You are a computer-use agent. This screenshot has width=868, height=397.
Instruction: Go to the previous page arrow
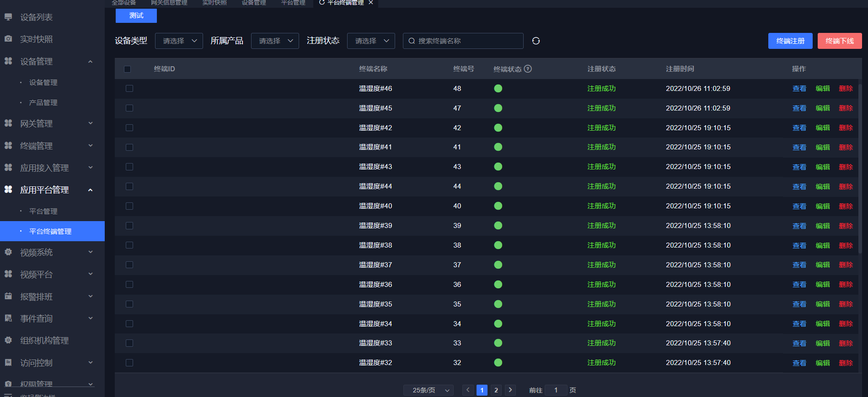[x=468, y=390]
